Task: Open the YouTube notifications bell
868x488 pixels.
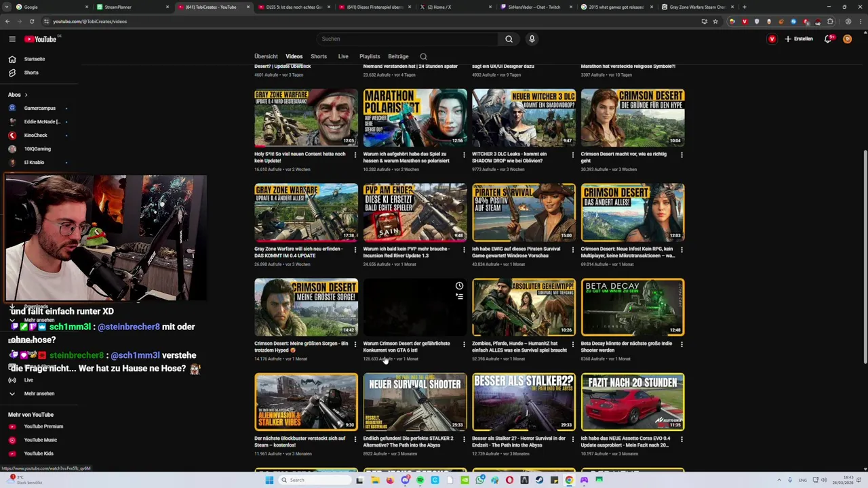Action: (x=828, y=39)
